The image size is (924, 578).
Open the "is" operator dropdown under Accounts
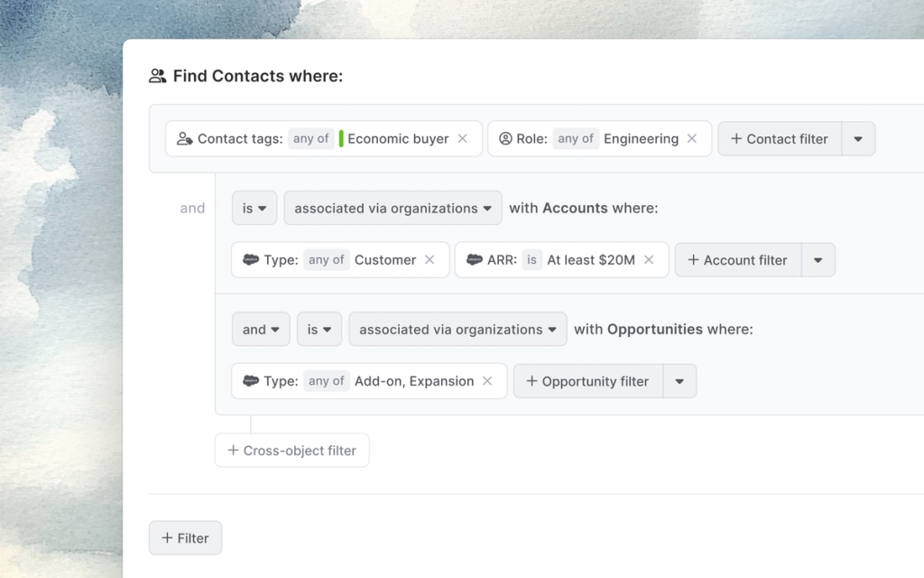click(254, 208)
